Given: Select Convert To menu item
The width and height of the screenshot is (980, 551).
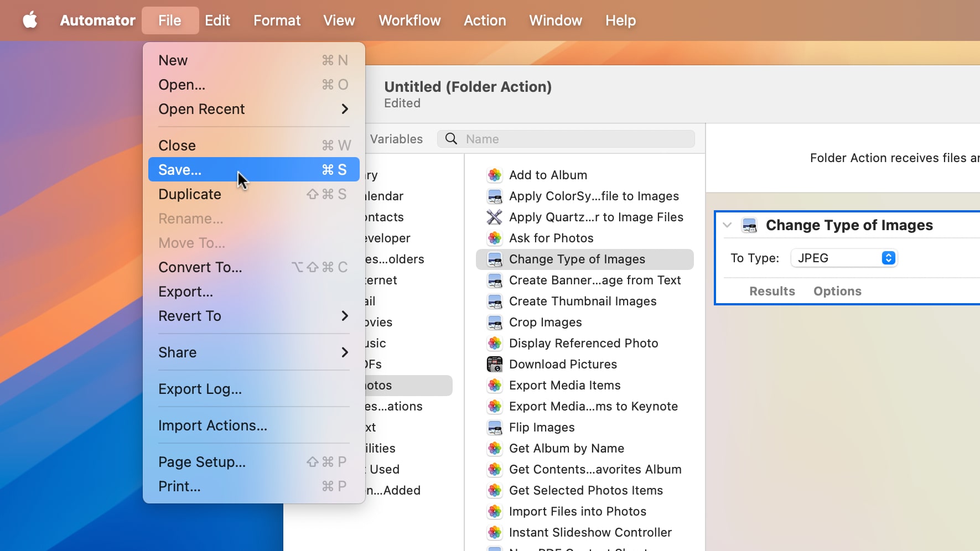Looking at the screenshot, I should tap(253, 267).
